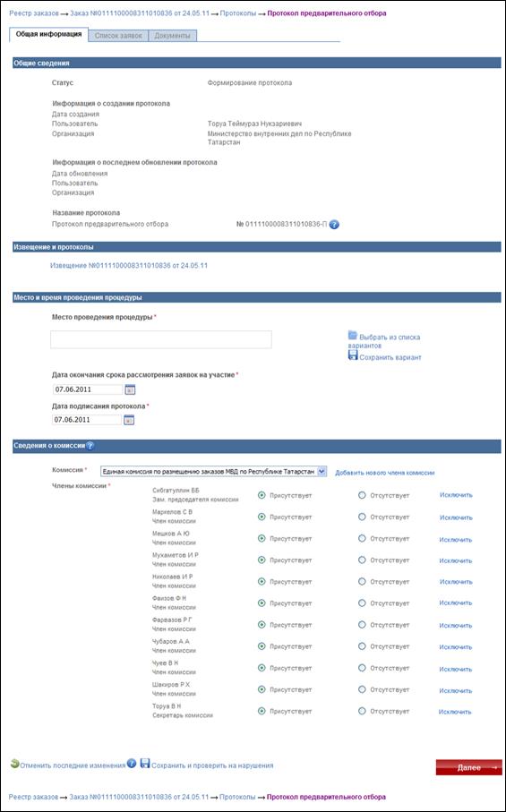Open help icon next to protocol number
506x812 pixels.
334,225
